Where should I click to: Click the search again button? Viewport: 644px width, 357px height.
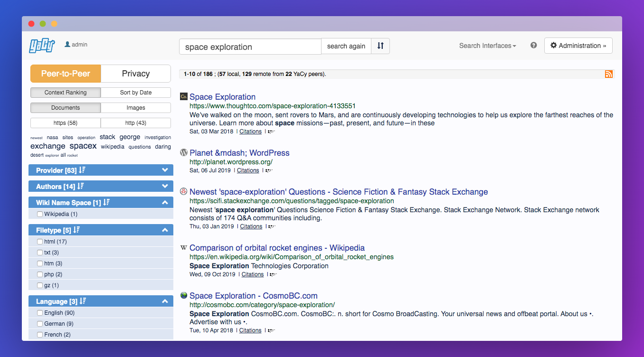point(346,46)
